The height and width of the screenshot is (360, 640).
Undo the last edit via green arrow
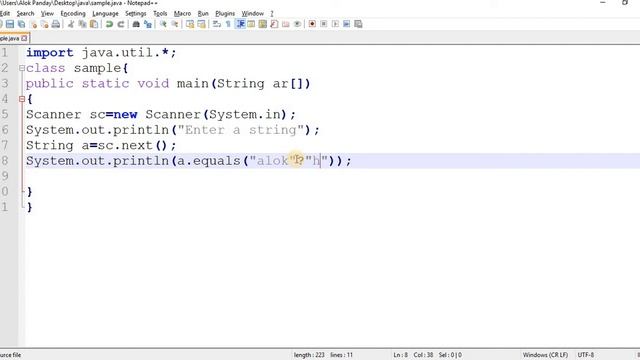tap(109, 24)
